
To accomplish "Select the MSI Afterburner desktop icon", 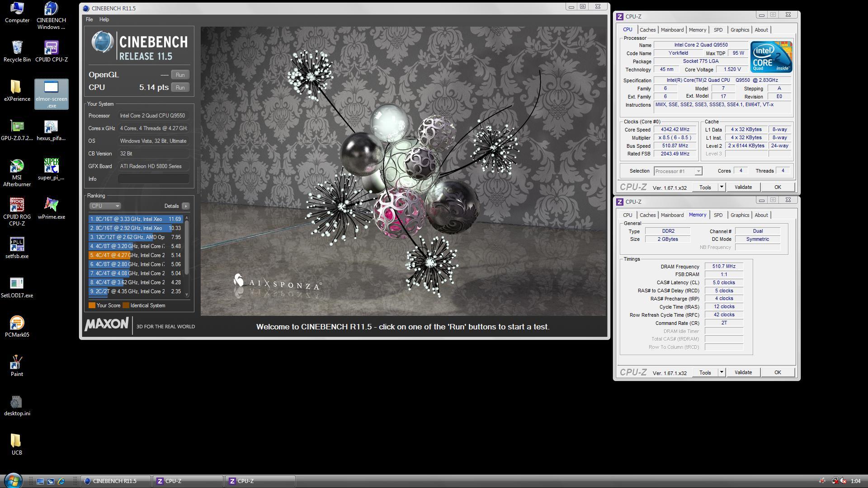I will pos(17,173).
